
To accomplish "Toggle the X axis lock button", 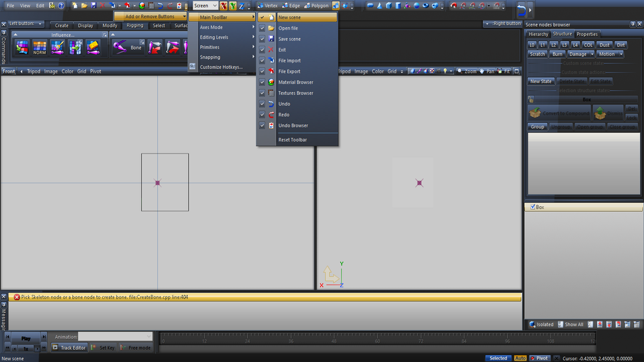I will [x=223, y=6].
